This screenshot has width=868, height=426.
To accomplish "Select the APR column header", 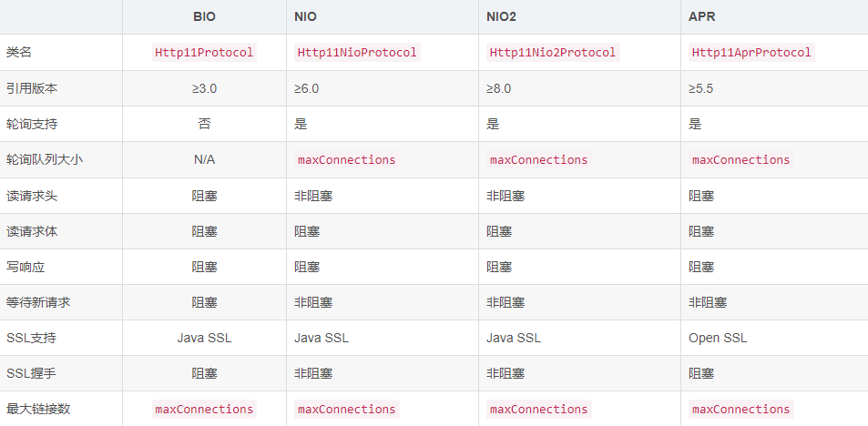I will [x=702, y=16].
